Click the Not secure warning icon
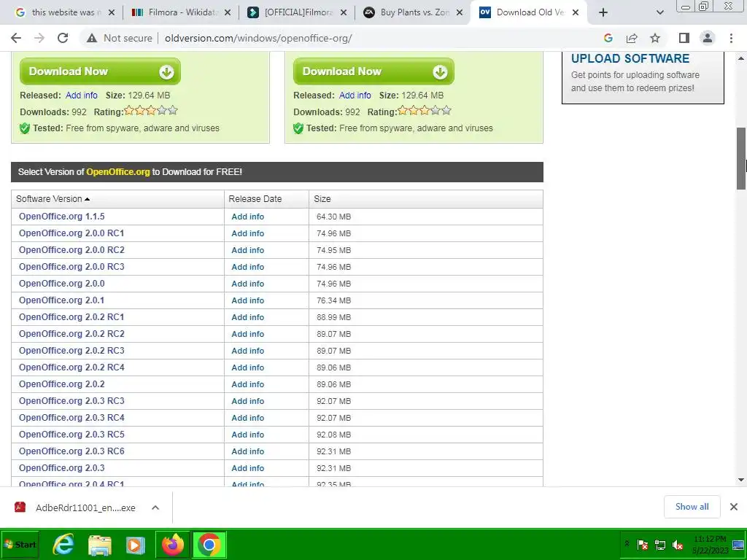This screenshot has width=747, height=560. [x=91, y=38]
